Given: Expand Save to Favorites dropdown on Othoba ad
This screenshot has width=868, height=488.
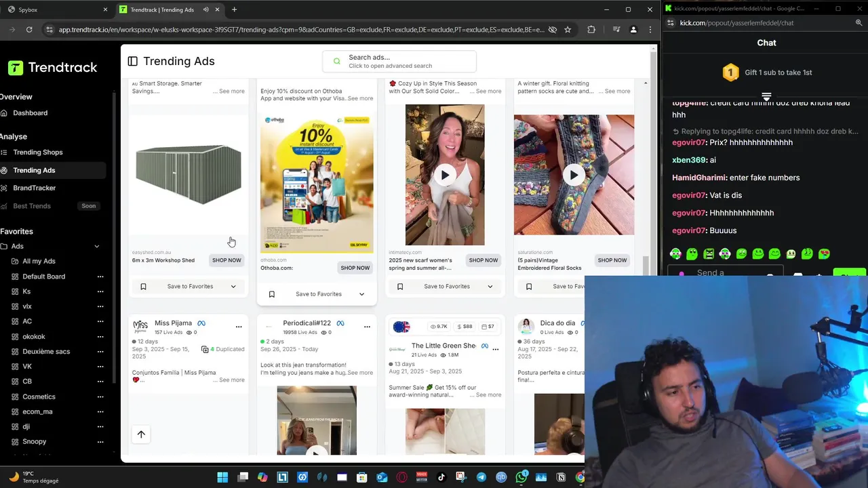Looking at the screenshot, I should [361, 294].
